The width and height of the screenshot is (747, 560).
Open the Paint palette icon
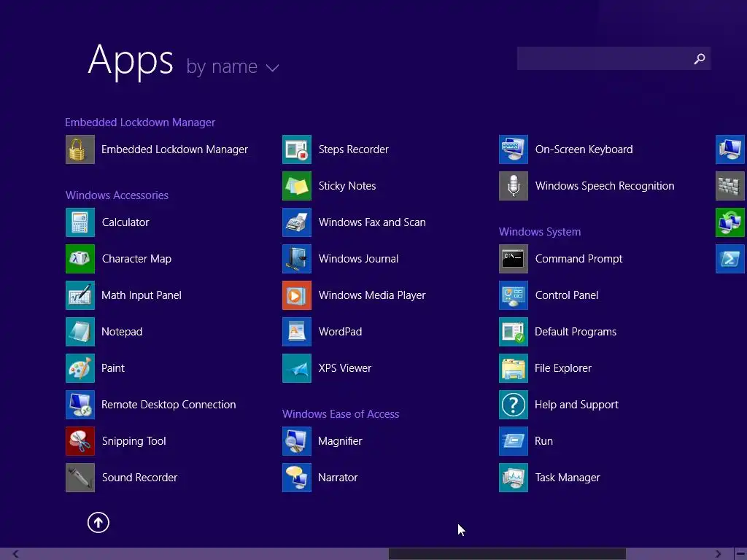[80, 368]
